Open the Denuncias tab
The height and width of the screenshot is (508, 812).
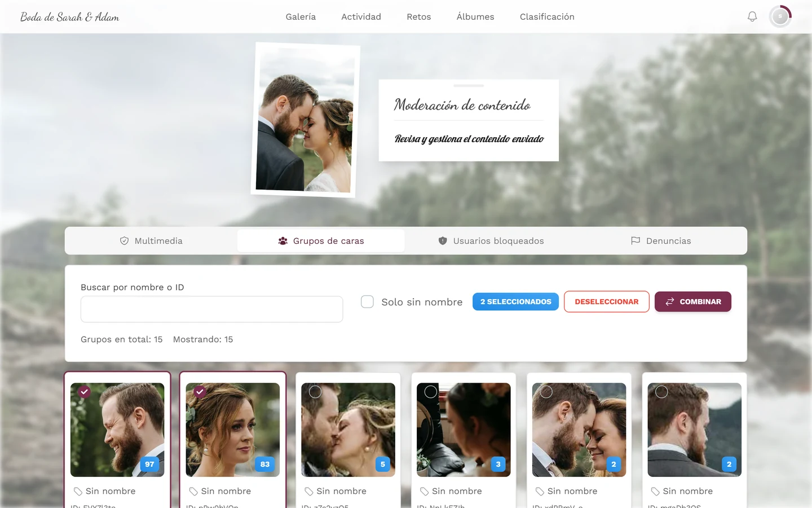pyautogui.click(x=660, y=241)
